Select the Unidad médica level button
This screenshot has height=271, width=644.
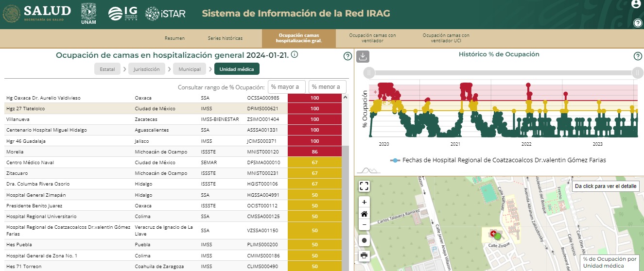pos(237,69)
